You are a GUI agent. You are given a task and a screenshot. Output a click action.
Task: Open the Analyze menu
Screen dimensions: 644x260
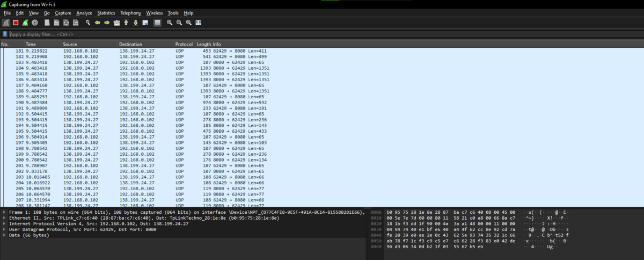[x=84, y=12]
